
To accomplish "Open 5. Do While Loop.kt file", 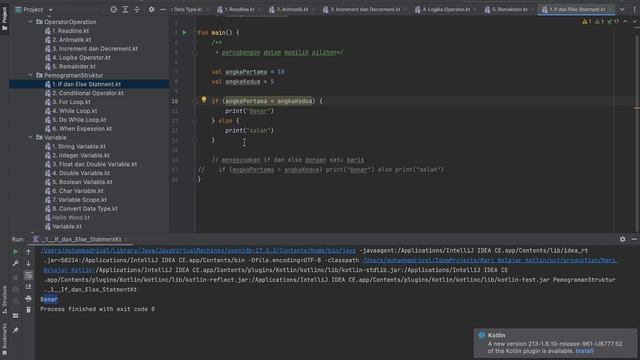I will 79,120.
